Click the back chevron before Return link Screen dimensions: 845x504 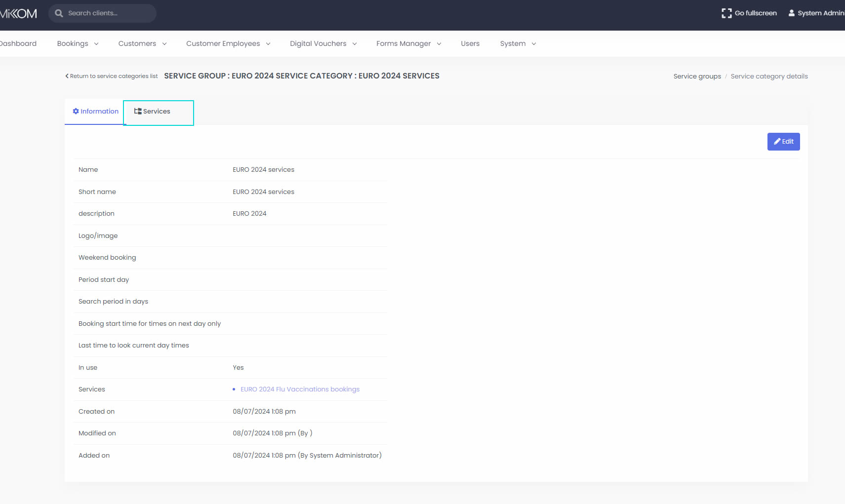point(67,76)
